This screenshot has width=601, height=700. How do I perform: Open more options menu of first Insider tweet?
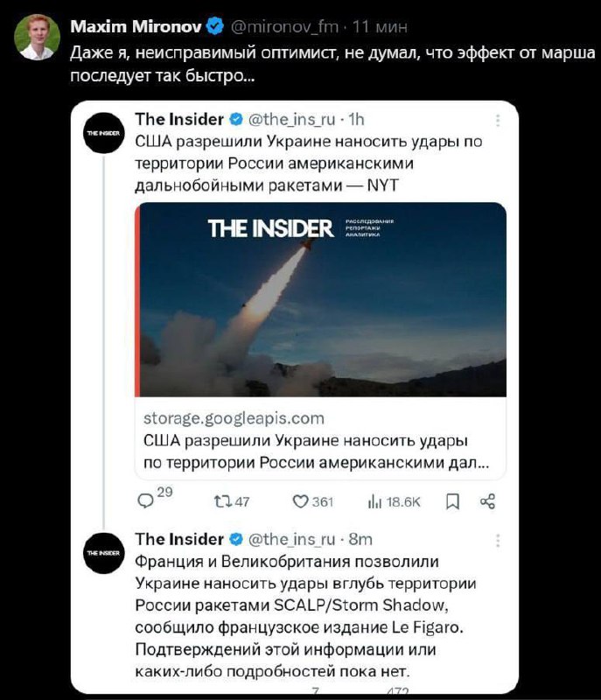point(498,120)
